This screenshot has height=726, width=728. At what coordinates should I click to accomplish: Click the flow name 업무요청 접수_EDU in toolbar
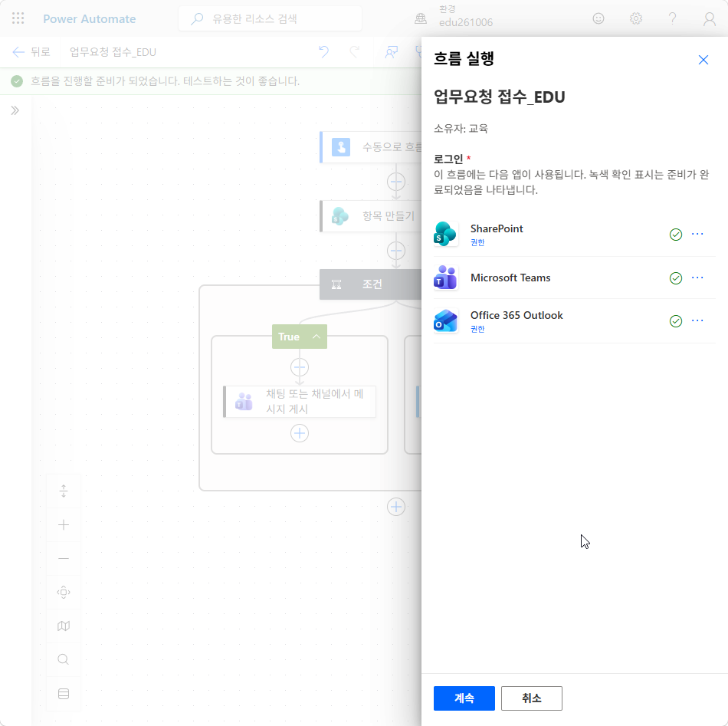click(x=113, y=52)
